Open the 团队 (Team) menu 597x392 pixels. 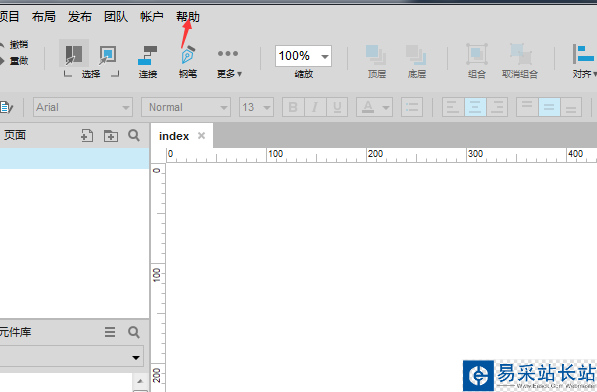coord(116,17)
